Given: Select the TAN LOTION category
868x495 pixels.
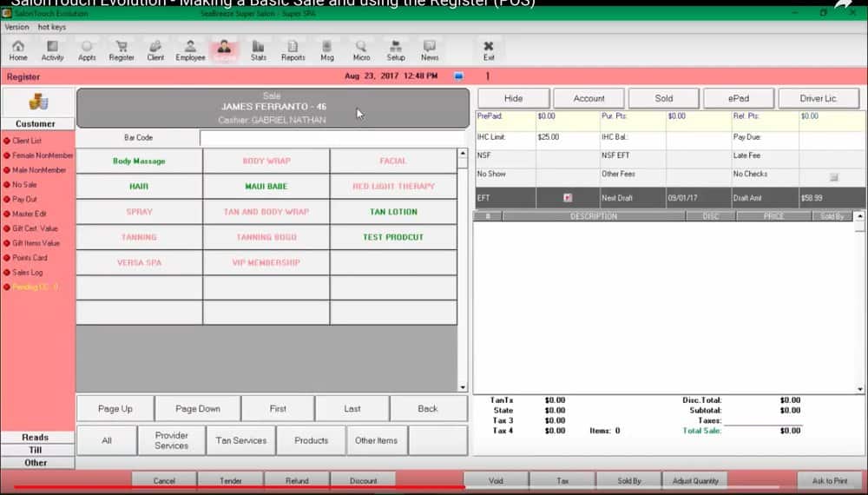Looking at the screenshot, I should point(393,212).
